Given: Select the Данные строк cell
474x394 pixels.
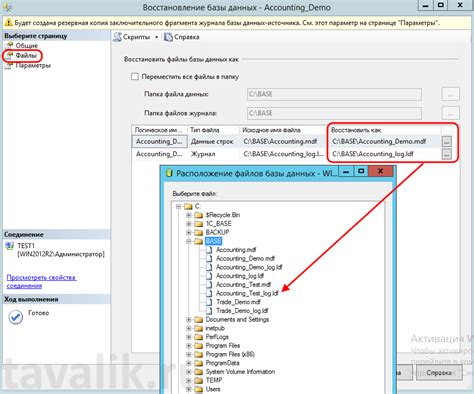Looking at the screenshot, I should [213, 142].
